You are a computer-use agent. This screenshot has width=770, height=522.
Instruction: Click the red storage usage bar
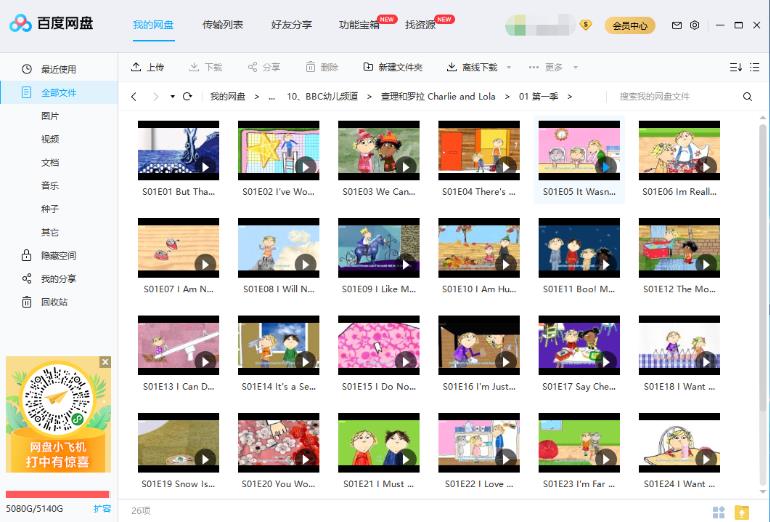coord(57,495)
